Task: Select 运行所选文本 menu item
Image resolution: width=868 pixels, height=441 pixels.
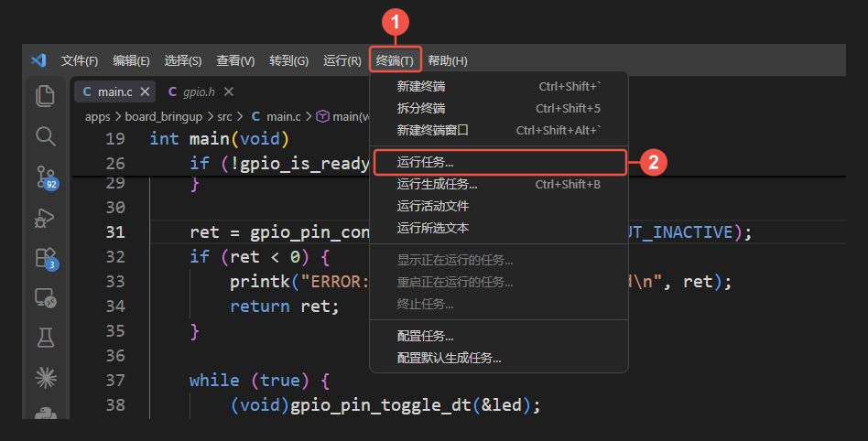Action: pyautogui.click(x=499, y=228)
